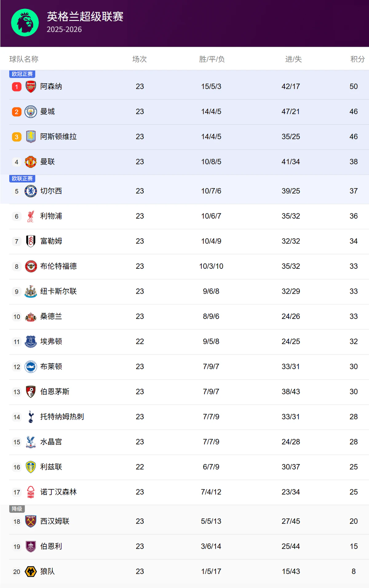The image size is (369, 588).
Task: Click the 降级 relegation zone tag
Action: pyautogui.click(x=17, y=509)
